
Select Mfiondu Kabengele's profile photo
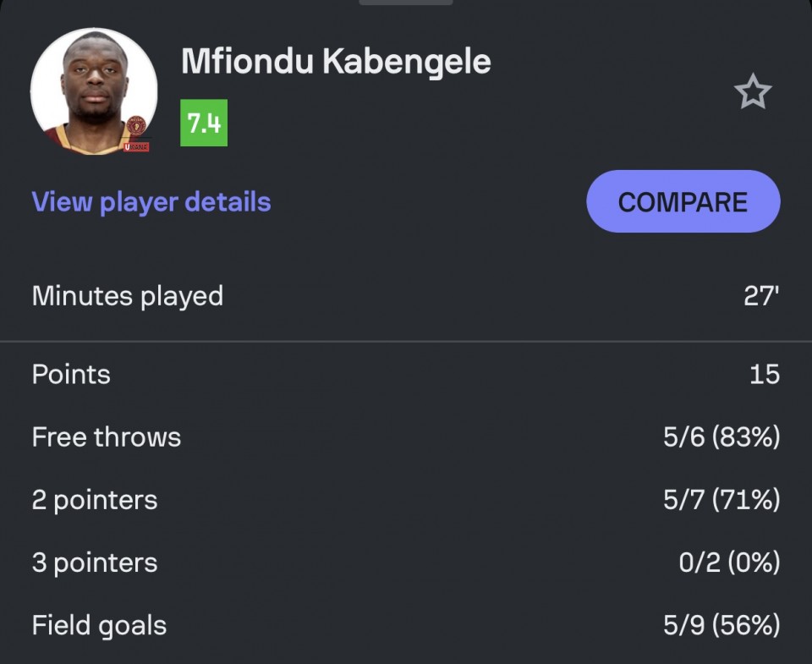[94, 91]
